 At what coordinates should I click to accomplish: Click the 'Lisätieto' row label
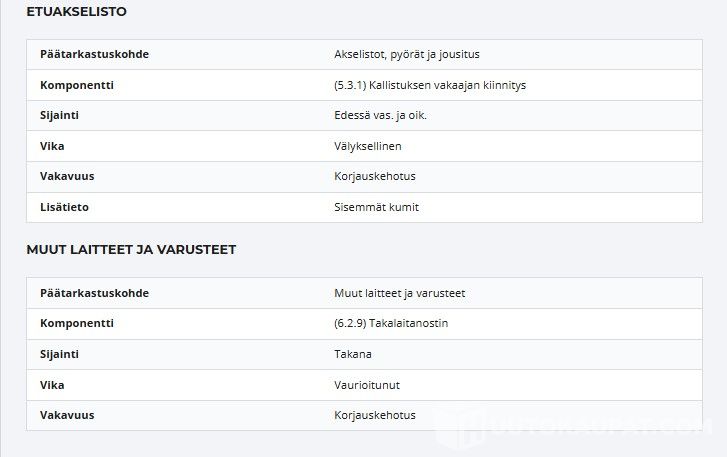point(64,207)
